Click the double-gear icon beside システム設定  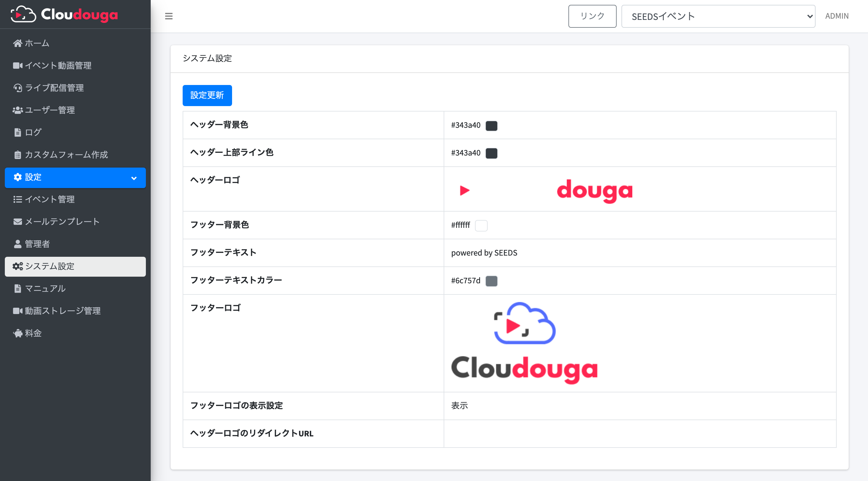tap(17, 266)
